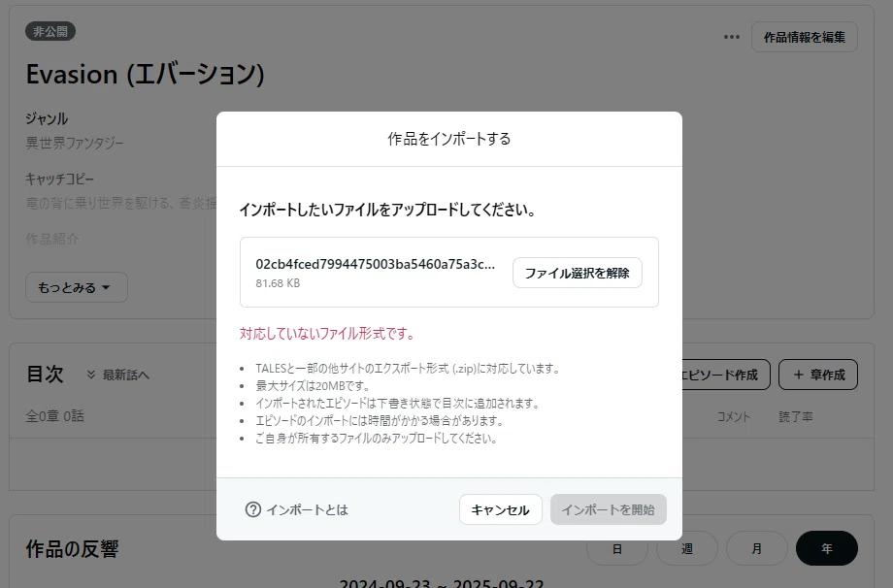Click the 目次 heading
The height and width of the screenshot is (588, 893).
45,374
